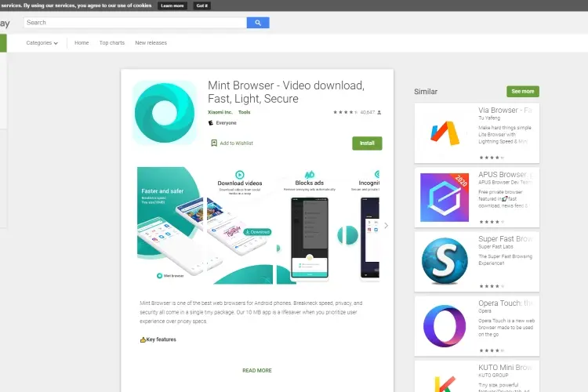Image resolution: width=588 pixels, height=392 pixels.
Task: Open the KUTO Mini Browser icon
Action: pyautogui.click(x=445, y=382)
